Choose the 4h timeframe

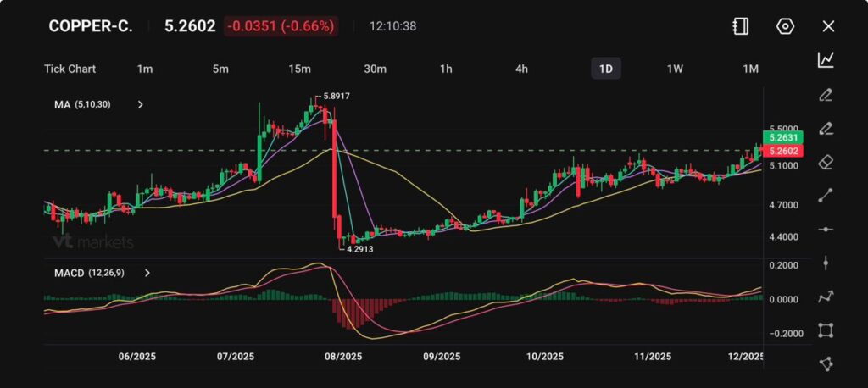[x=522, y=69]
